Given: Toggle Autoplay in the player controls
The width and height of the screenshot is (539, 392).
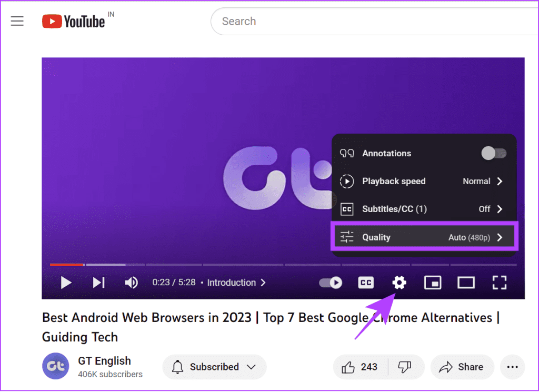Looking at the screenshot, I should click(330, 283).
